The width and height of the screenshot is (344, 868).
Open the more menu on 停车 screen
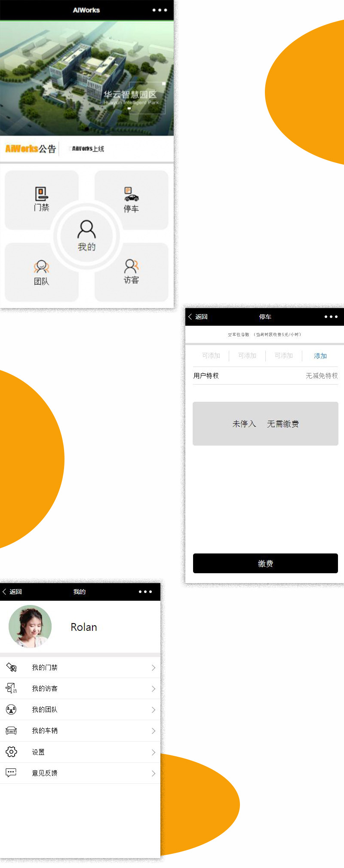point(331,317)
